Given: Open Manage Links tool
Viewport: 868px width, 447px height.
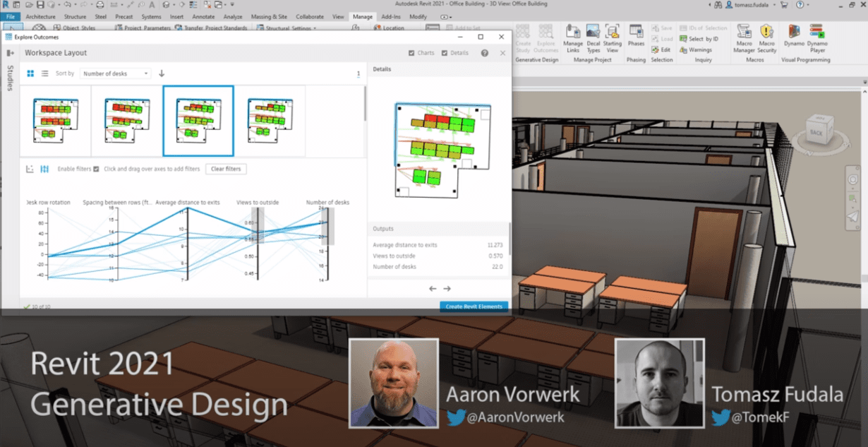Looking at the screenshot, I should (x=573, y=38).
